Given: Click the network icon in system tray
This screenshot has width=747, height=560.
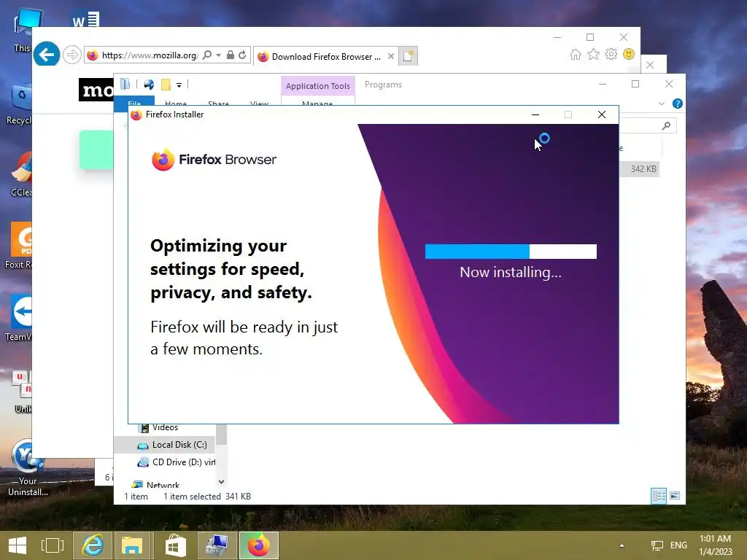Looking at the screenshot, I should (657, 545).
